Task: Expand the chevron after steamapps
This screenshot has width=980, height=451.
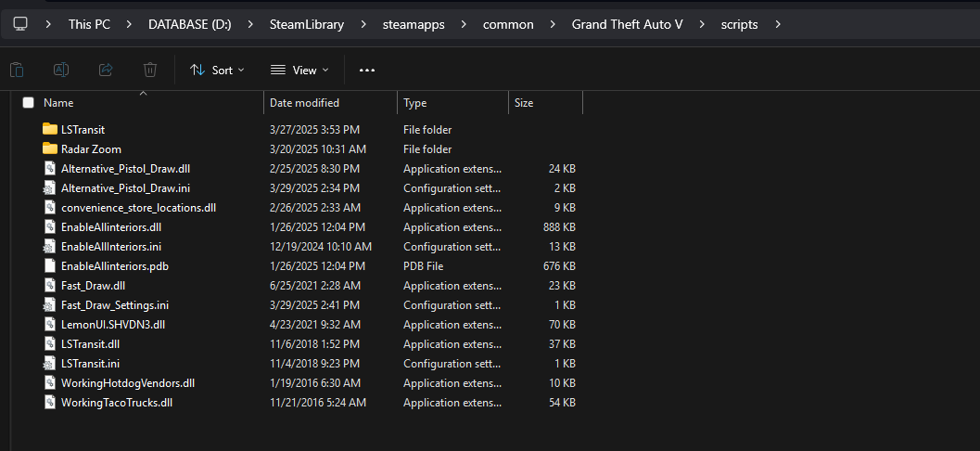Action: point(464,24)
